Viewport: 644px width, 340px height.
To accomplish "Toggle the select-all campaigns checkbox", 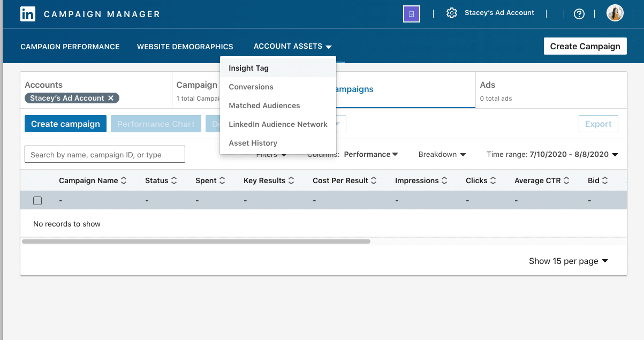I will tap(37, 201).
